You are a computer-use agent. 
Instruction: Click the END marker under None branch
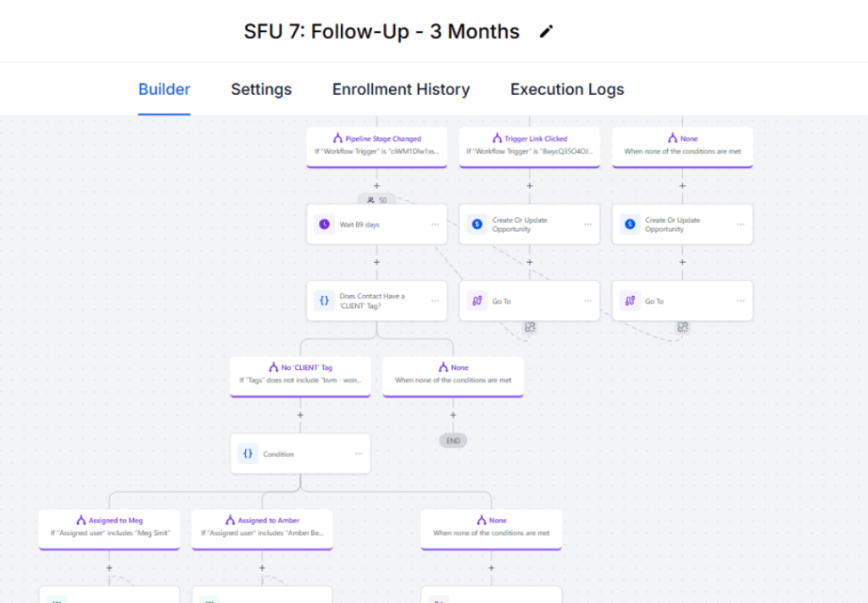point(453,441)
